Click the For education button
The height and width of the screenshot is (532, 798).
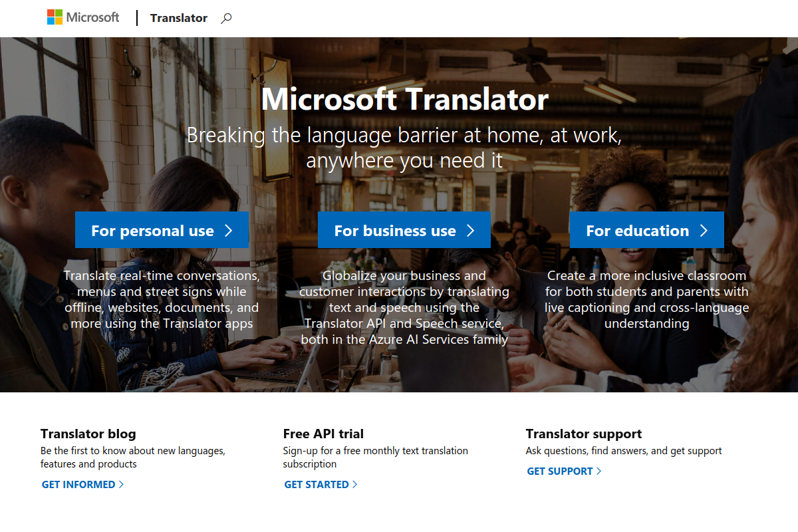(646, 229)
